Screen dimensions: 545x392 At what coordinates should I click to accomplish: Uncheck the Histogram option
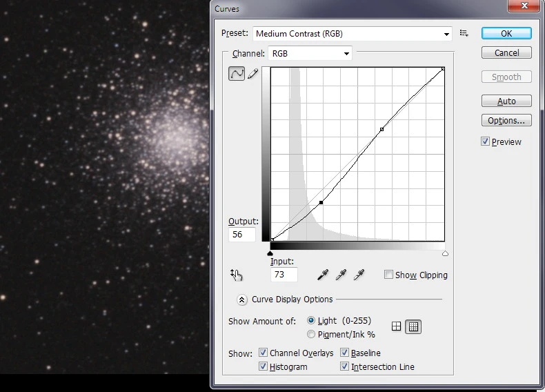click(x=263, y=366)
